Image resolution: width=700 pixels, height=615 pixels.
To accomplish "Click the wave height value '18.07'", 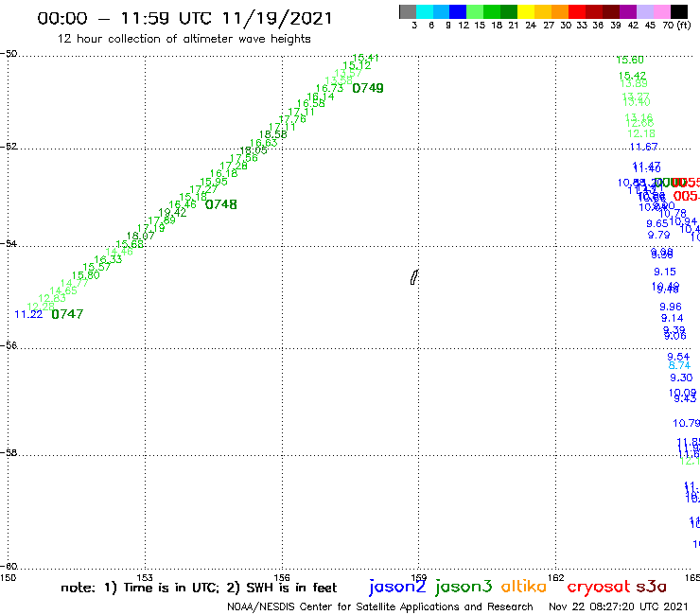I will (x=140, y=236).
